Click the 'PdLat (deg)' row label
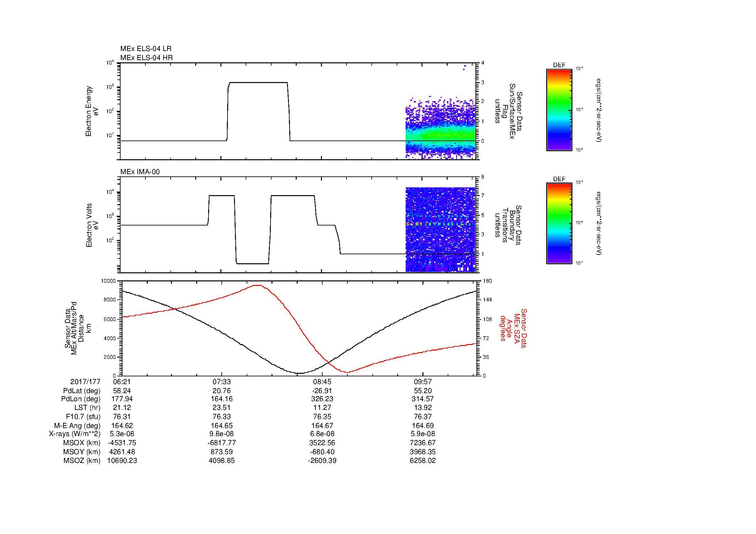The height and width of the screenshot is (534, 756). [82, 391]
